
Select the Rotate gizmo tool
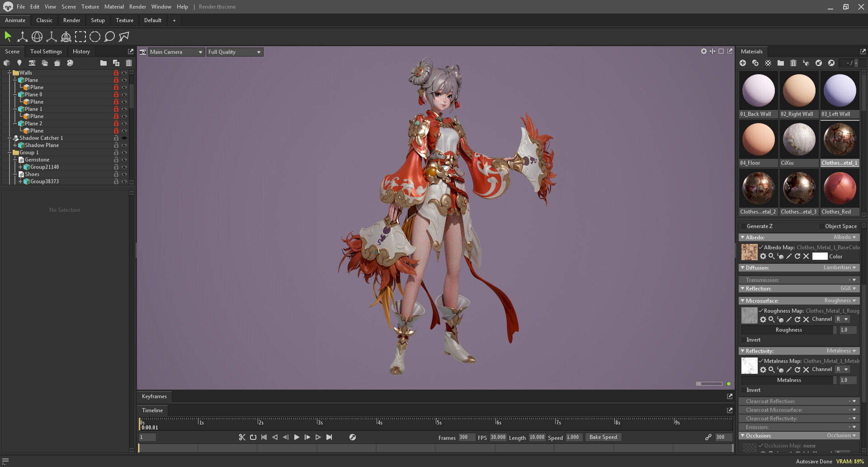point(37,37)
